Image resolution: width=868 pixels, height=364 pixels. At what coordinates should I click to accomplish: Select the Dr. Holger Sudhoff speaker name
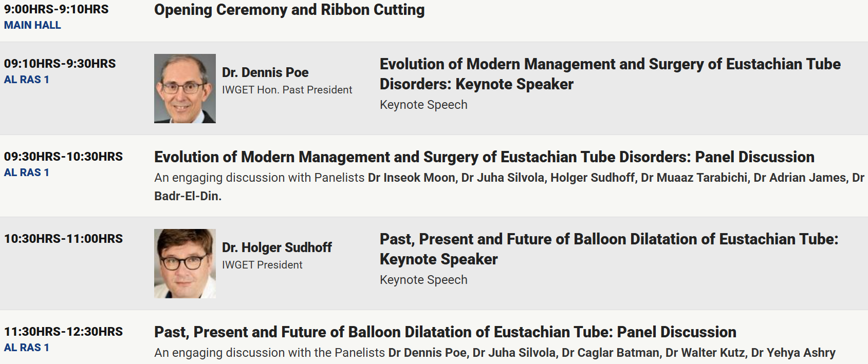[277, 247]
